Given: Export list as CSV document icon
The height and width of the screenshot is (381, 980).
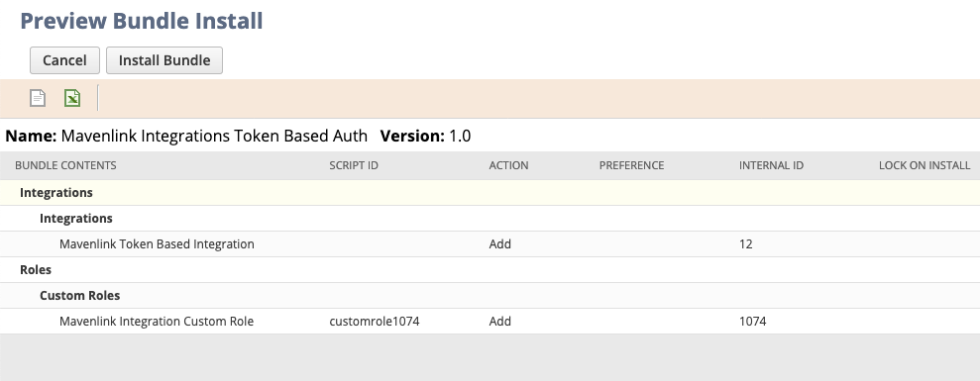Looking at the screenshot, I should pos(38,98).
